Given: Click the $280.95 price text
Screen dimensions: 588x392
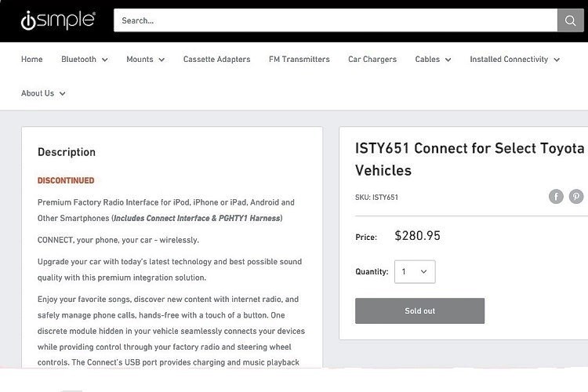Looking at the screenshot, I should pos(417,235).
